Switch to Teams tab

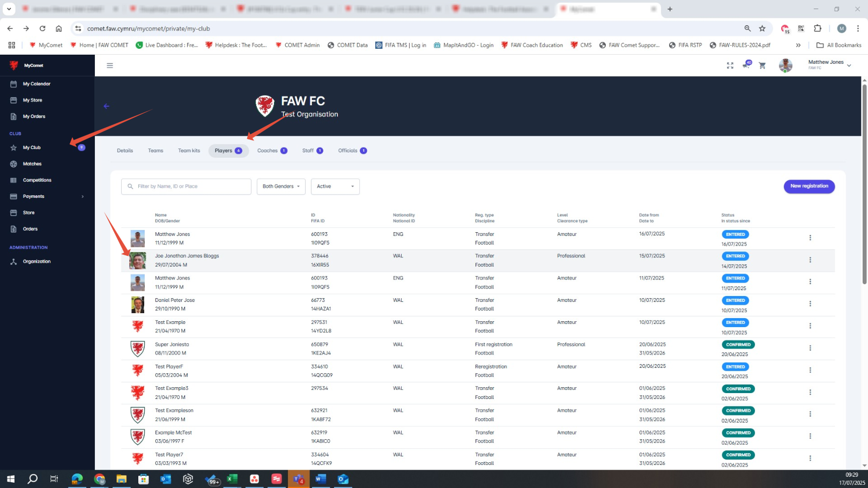point(155,151)
